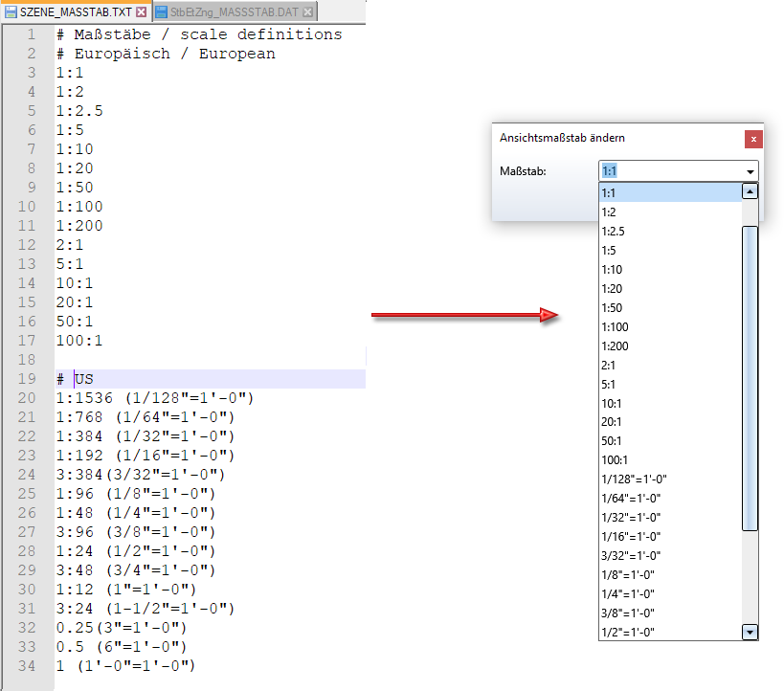Select 1:10 in the scale dropdown list
Screen dimensions: 784x691
click(670, 270)
